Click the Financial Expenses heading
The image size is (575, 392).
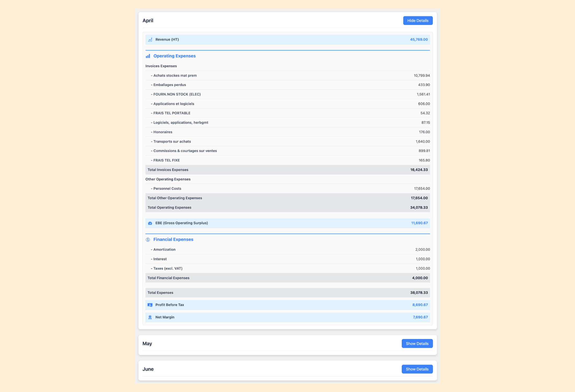point(173,239)
